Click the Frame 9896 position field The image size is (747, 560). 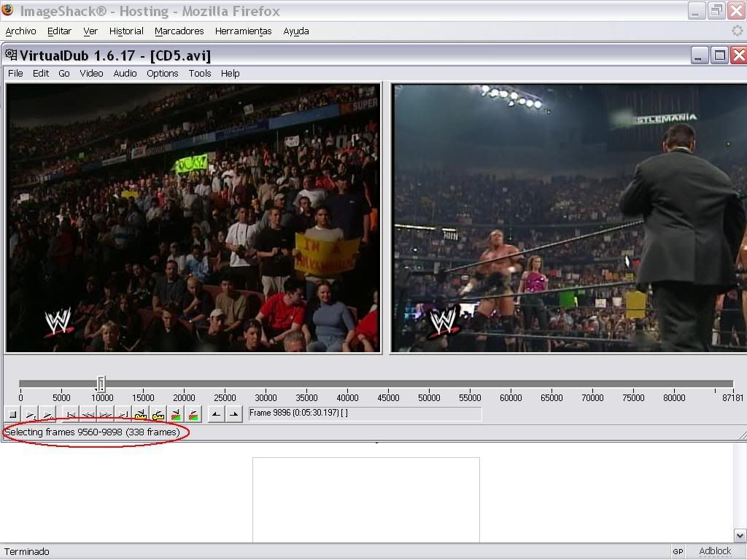coord(365,413)
